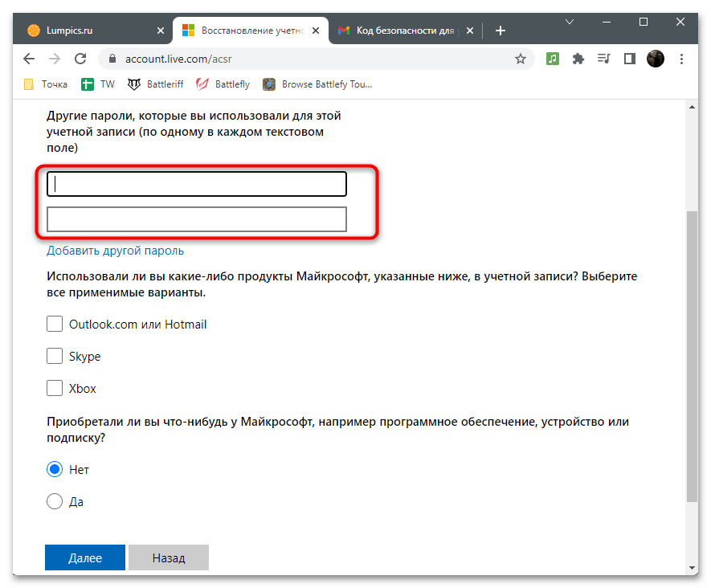This screenshot has width=711, height=588.
Task: Open a new tab with the plus button
Action: tap(501, 31)
